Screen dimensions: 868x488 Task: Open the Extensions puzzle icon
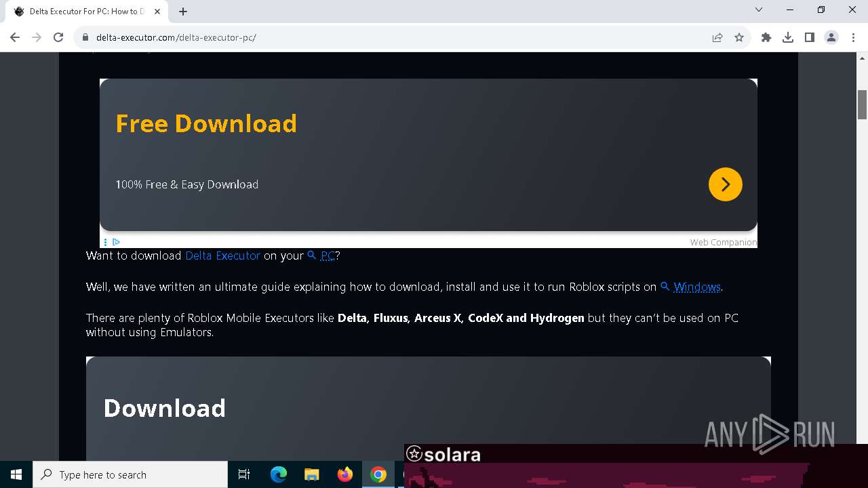(766, 37)
